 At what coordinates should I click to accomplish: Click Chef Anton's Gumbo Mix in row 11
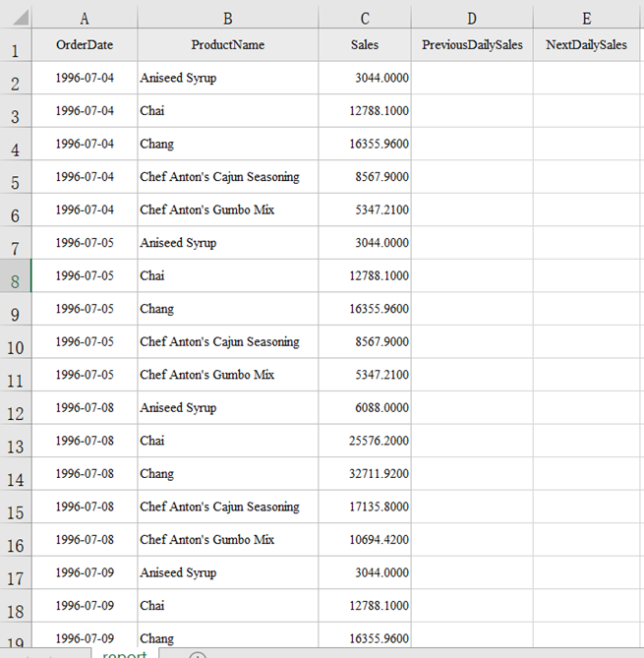tap(207, 375)
